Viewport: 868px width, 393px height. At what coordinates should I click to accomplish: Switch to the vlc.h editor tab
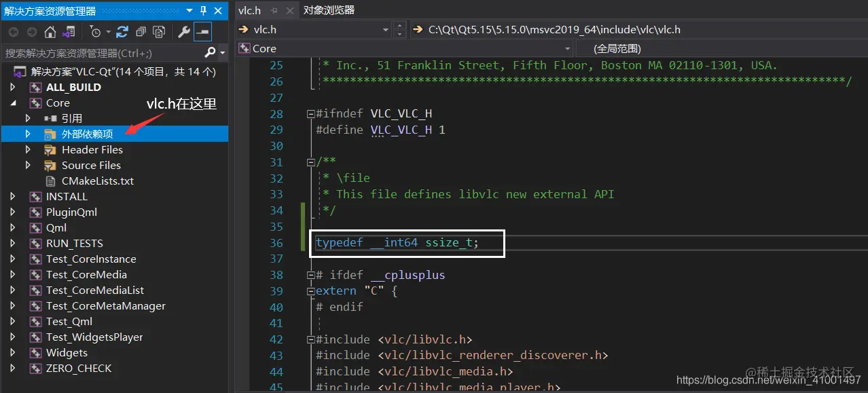[x=249, y=10]
